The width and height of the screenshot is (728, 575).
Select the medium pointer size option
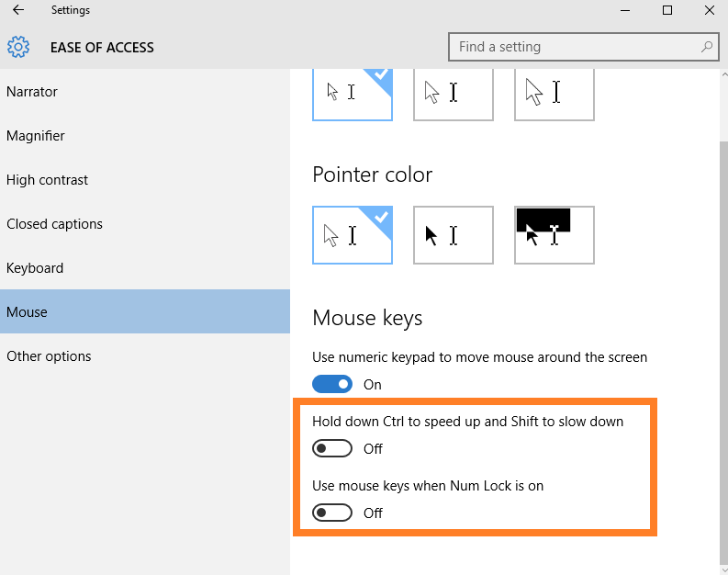[453, 94]
